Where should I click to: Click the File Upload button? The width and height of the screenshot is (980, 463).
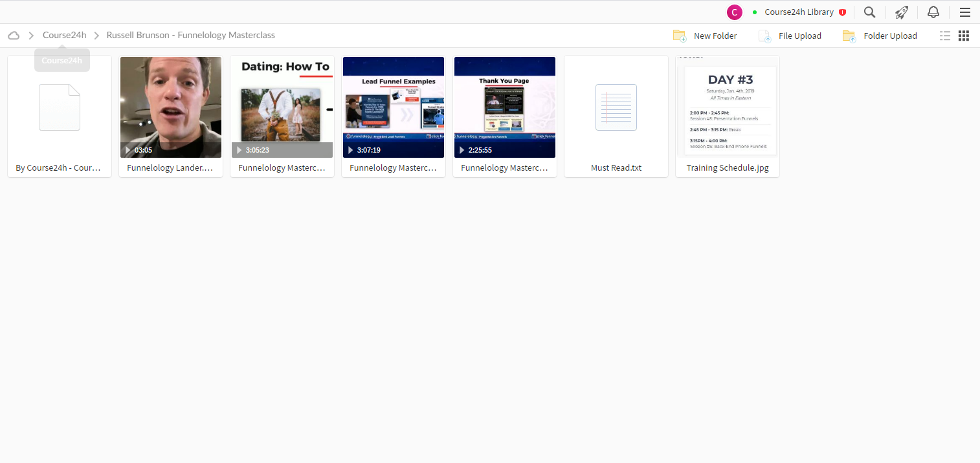tap(790, 36)
